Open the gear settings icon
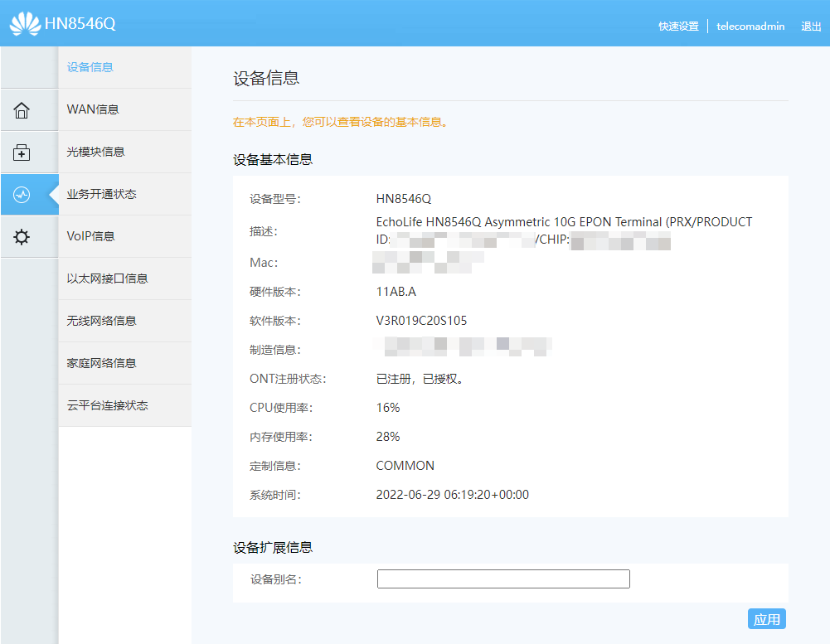Viewport: 830px width, 644px height. [x=22, y=237]
